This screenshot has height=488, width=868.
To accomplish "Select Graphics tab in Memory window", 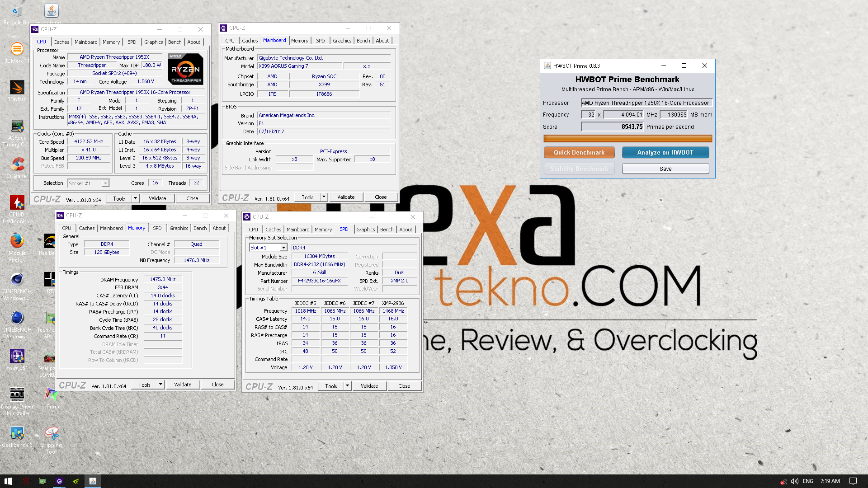I will pyautogui.click(x=179, y=228).
